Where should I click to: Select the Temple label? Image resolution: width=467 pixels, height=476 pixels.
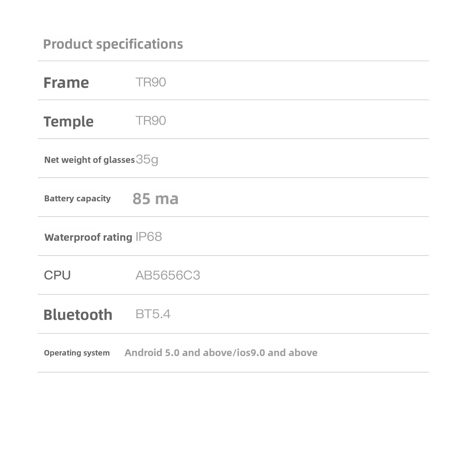click(x=69, y=121)
